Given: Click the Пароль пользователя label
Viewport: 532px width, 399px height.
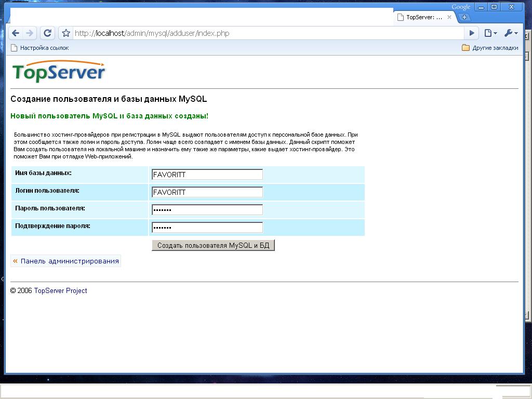Looking at the screenshot, I should coord(50,208).
